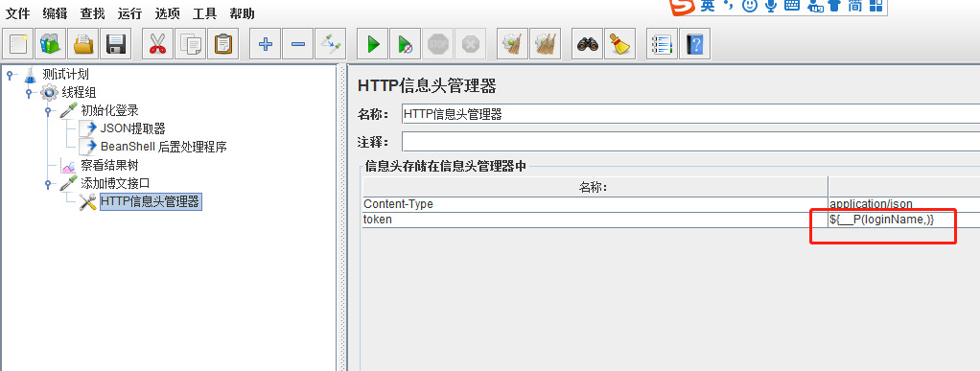Viewport: 980px width, 371px height.
Task: Open the 查找 menu
Action: pyautogui.click(x=92, y=13)
